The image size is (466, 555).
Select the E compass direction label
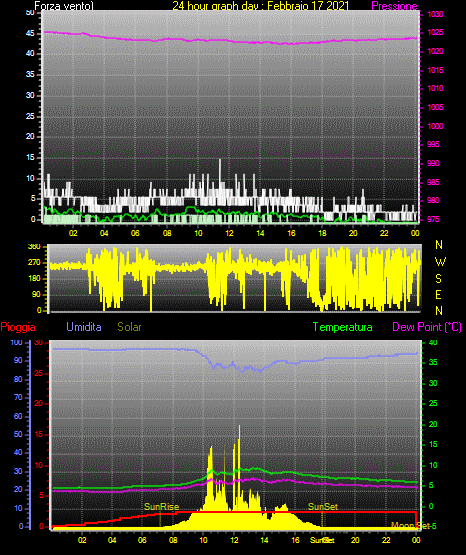[x=438, y=295]
